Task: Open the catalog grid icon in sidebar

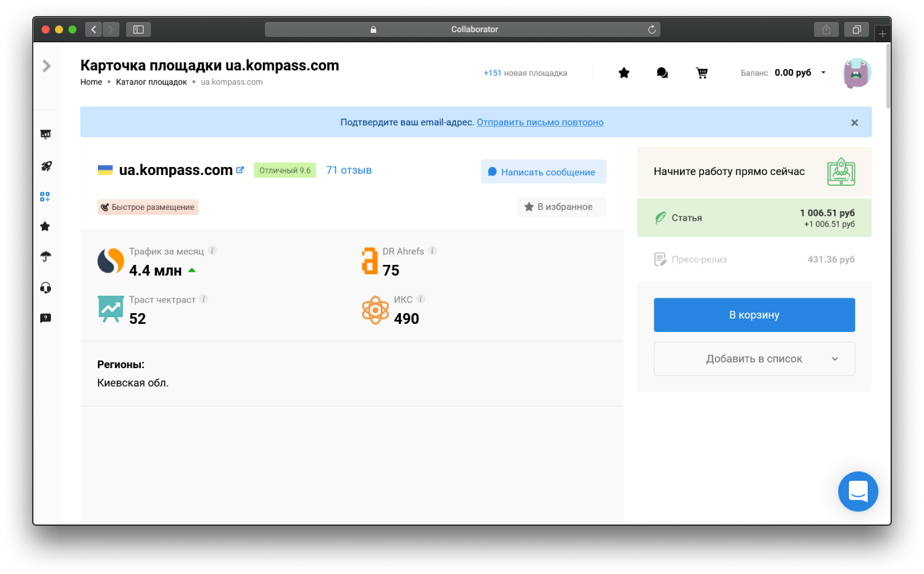Action: pyautogui.click(x=46, y=196)
